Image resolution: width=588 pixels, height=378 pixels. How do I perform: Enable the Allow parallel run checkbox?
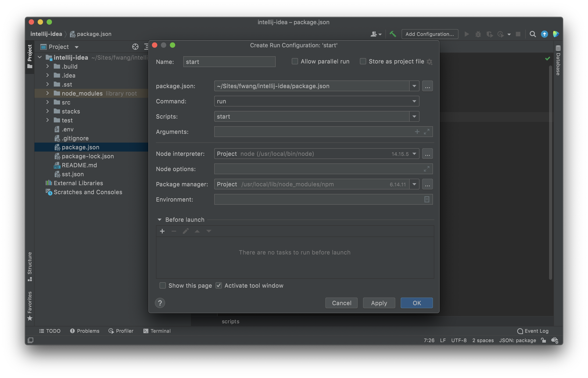pyautogui.click(x=294, y=61)
